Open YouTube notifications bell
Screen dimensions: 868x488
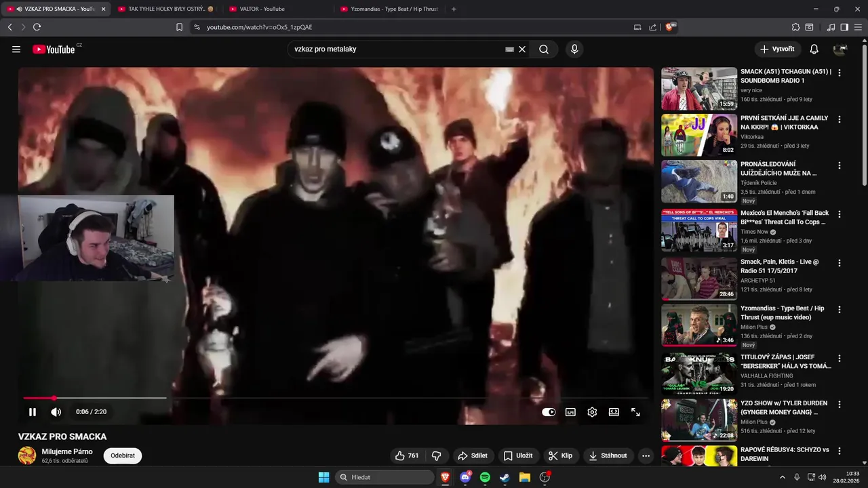pos(814,49)
